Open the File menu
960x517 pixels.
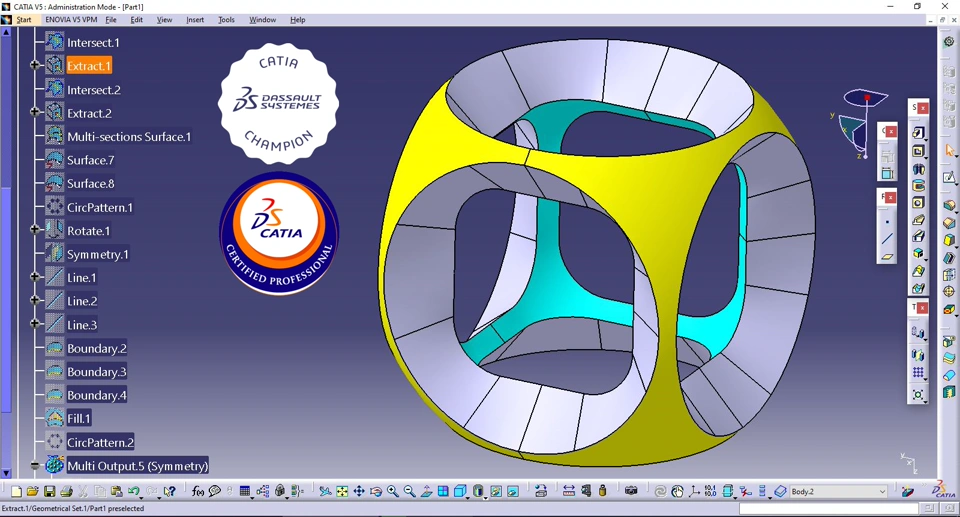click(111, 20)
